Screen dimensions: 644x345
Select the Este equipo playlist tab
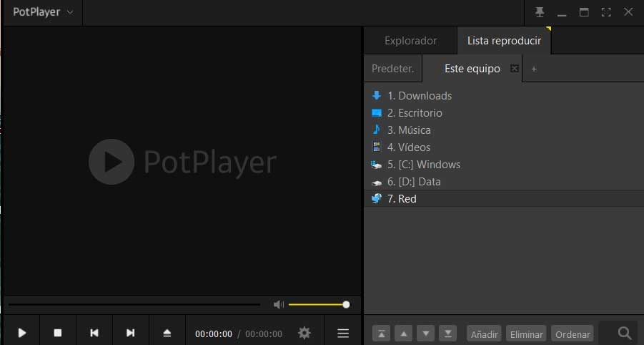[x=472, y=69]
